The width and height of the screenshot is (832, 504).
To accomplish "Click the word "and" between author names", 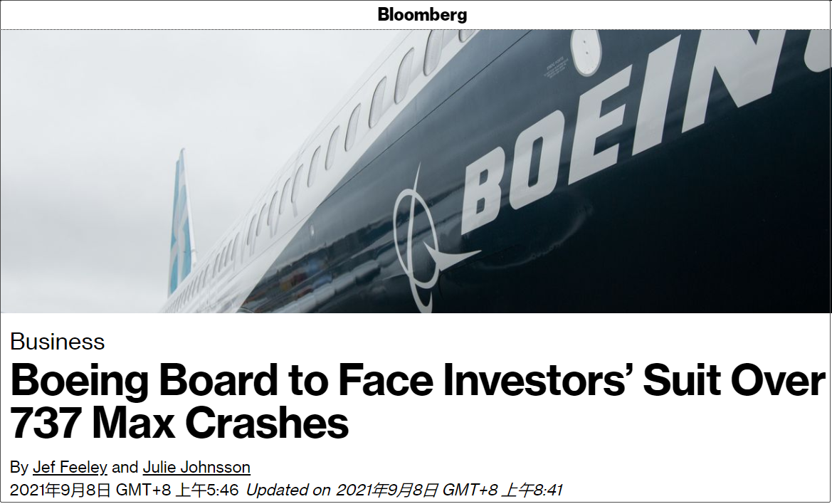I will [125, 468].
